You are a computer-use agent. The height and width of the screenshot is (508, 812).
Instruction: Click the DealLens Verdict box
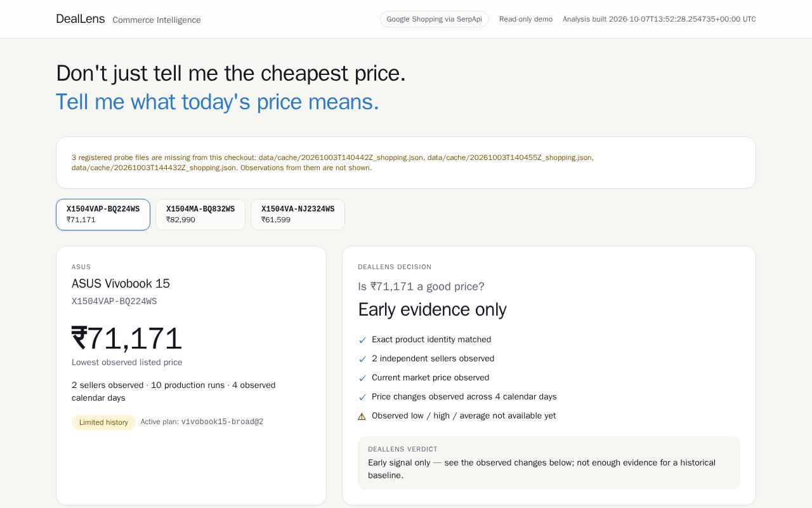point(549,463)
